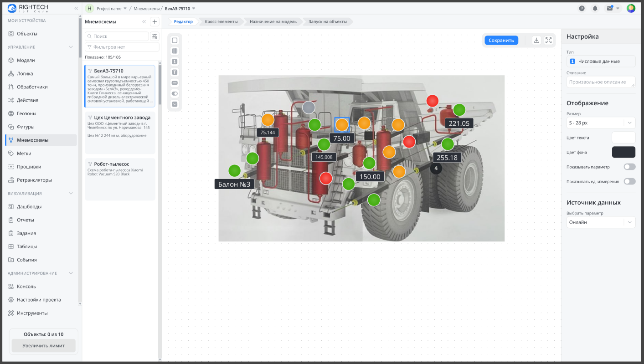Click the Rightech IoT Core logo

coord(28,8)
